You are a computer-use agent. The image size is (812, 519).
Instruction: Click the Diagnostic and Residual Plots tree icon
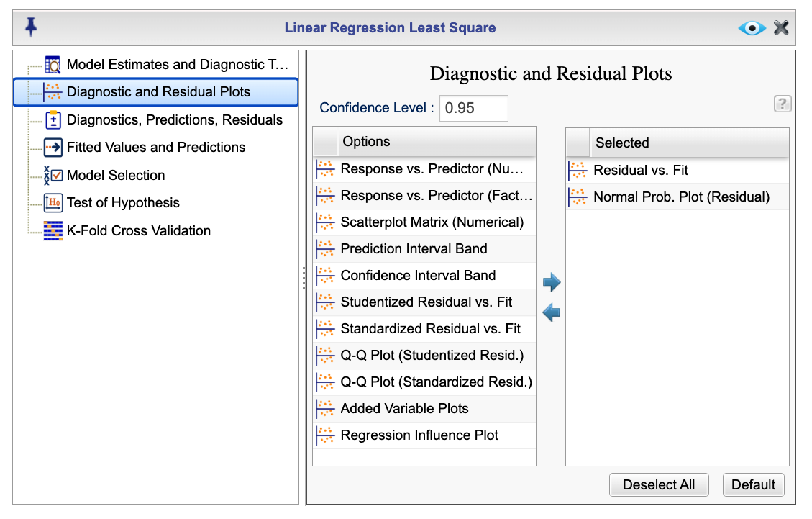pyautogui.click(x=53, y=91)
